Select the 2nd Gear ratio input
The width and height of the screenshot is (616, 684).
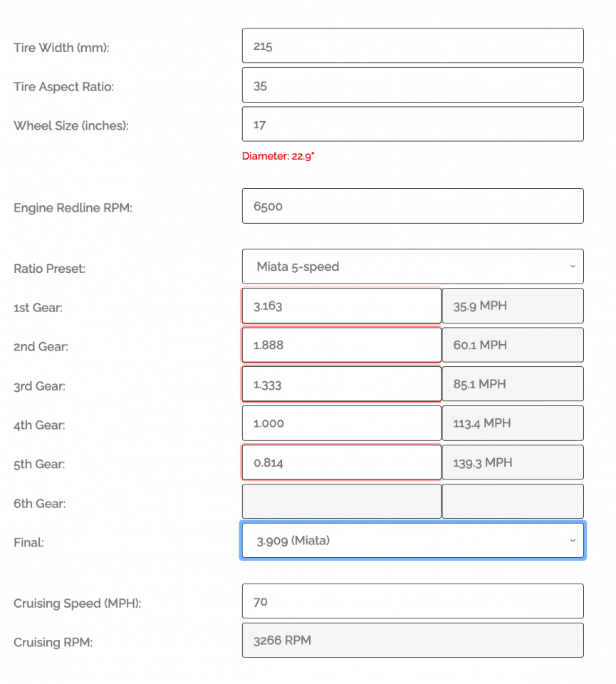(341, 345)
